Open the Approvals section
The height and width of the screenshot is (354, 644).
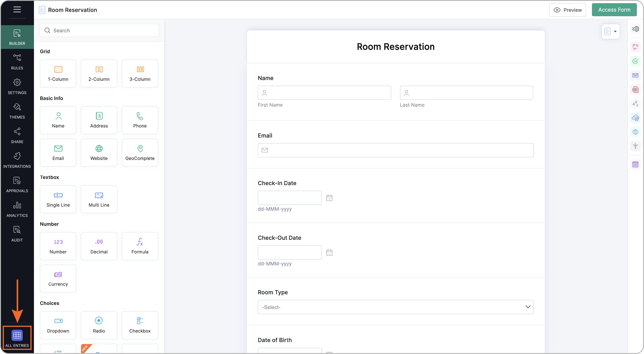(x=17, y=185)
